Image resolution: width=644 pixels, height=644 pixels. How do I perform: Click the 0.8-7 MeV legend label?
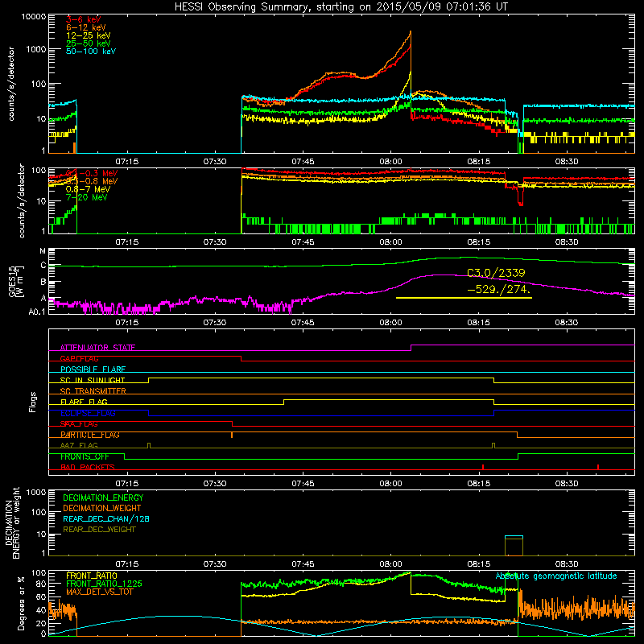point(89,189)
